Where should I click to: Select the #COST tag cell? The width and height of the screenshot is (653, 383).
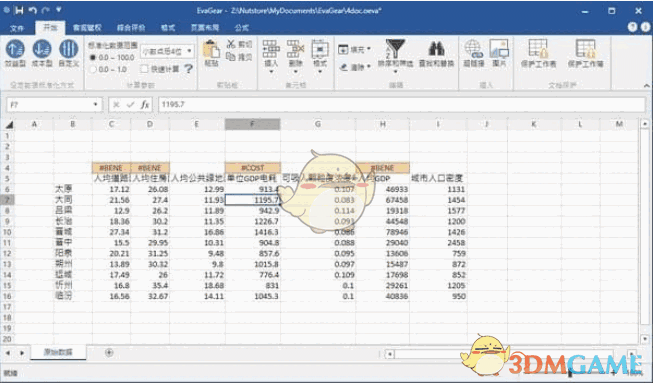(252, 168)
